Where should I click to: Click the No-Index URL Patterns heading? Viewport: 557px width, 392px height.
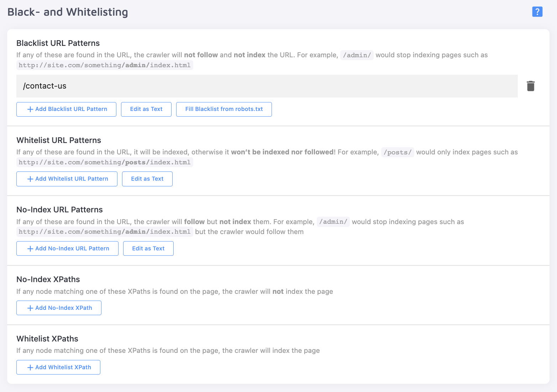click(59, 210)
